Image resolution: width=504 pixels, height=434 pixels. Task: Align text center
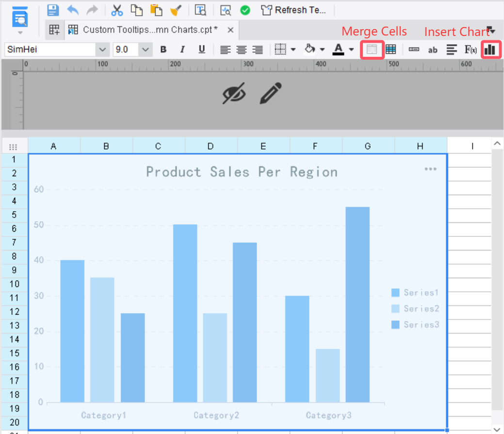(242, 50)
